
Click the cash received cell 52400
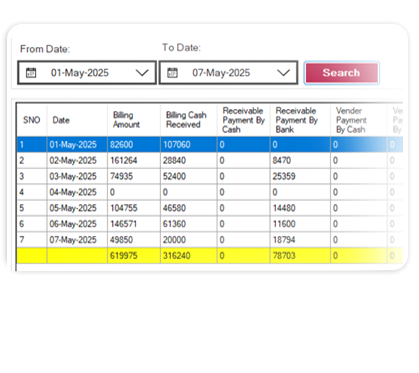pos(189,176)
